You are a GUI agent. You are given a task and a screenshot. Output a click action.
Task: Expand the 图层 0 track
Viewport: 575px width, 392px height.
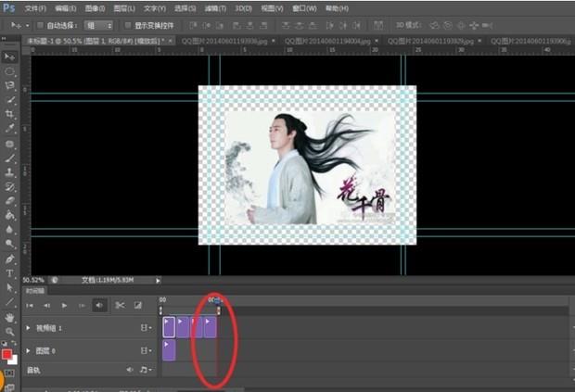point(28,351)
